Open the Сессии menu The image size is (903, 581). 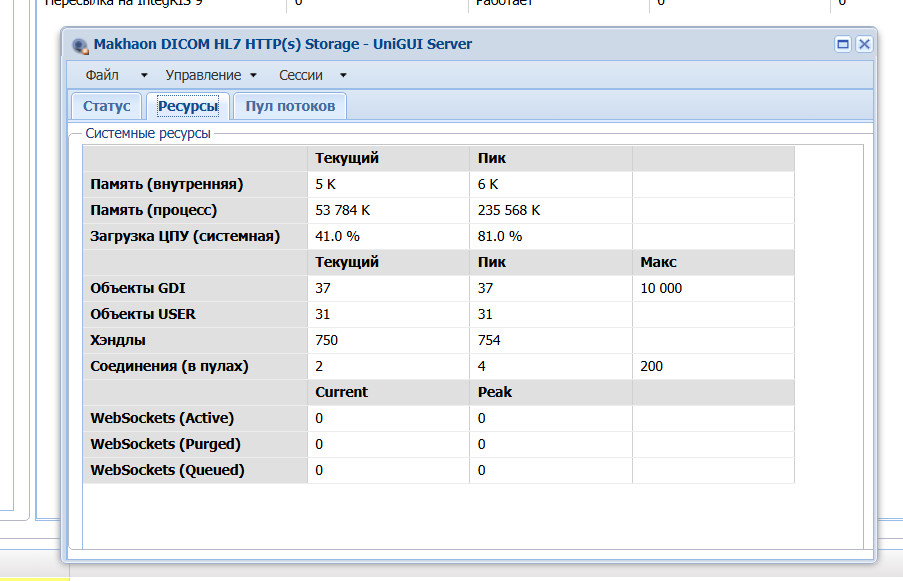(301, 75)
